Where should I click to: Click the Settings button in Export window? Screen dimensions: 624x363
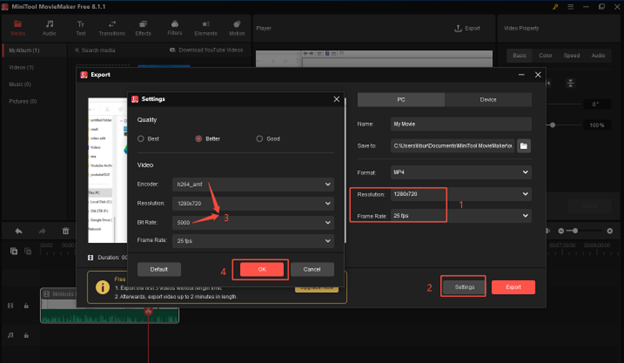[464, 287]
